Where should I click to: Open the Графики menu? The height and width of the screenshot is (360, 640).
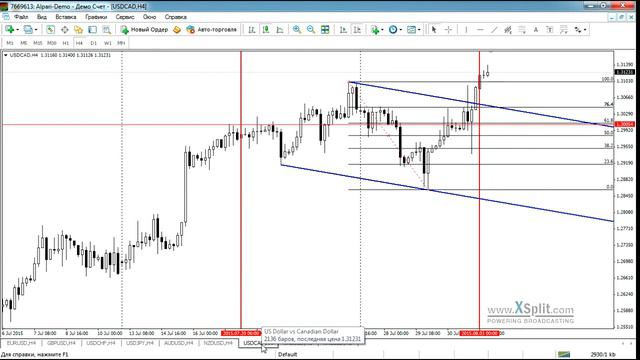(96, 17)
